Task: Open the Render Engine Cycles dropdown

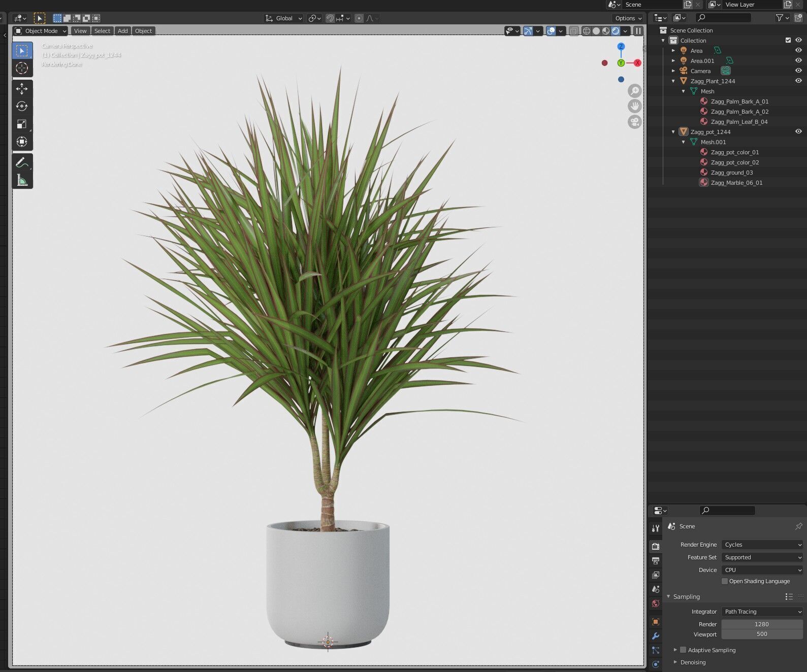Action: click(x=762, y=545)
